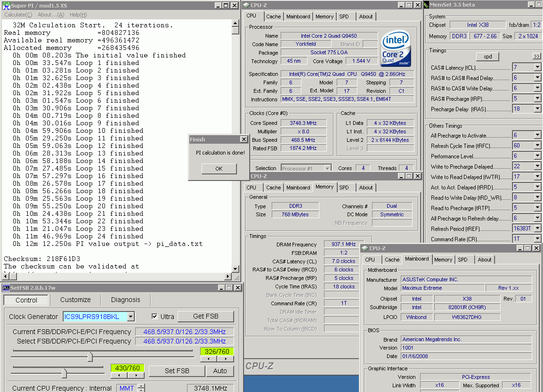Select Control tab in SetFSB
Viewport: 543px width, 392px height.
tap(26, 300)
